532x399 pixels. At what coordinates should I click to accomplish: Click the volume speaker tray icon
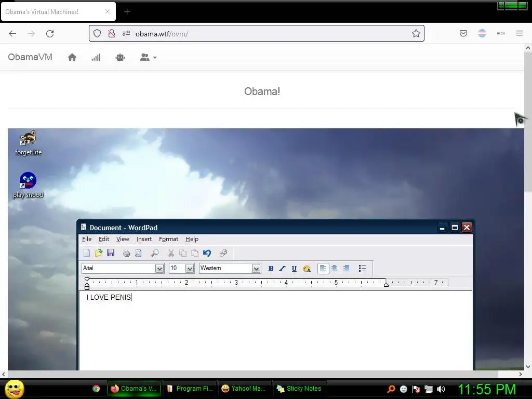click(441, 389)
